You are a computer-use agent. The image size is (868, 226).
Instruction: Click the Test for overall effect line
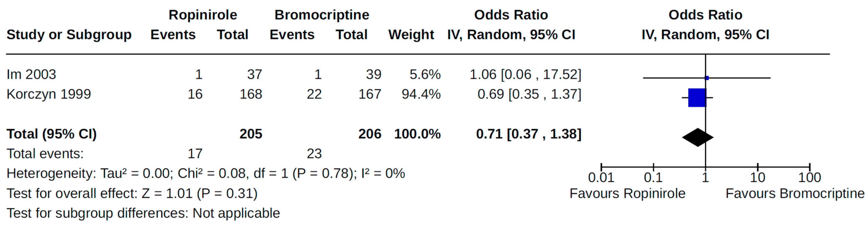point(132,193)
